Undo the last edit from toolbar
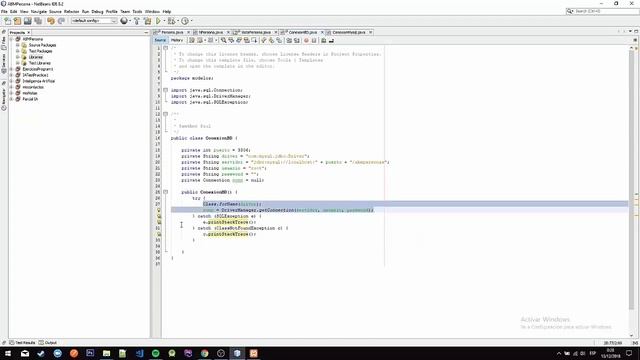 coord(51,21)
